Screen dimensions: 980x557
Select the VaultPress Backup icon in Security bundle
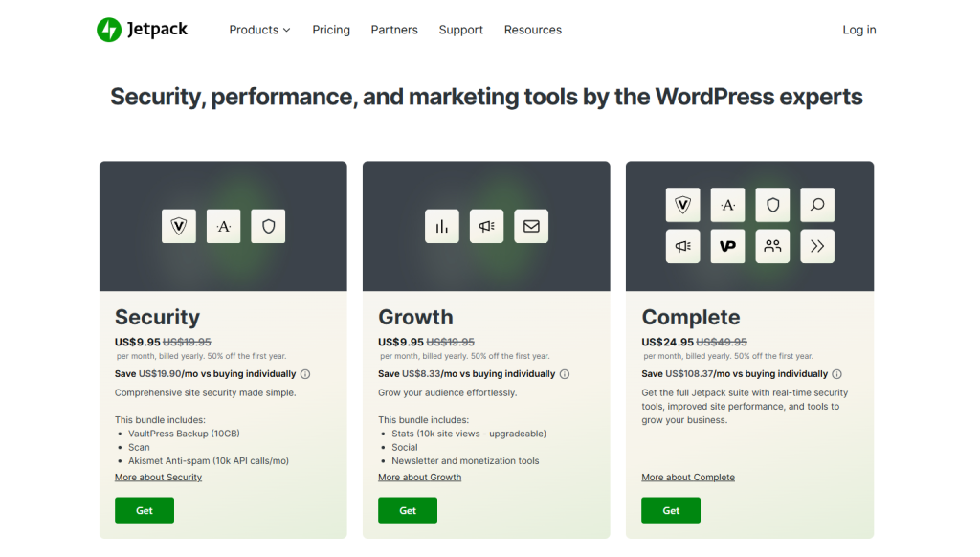click(x=179, y=226)
